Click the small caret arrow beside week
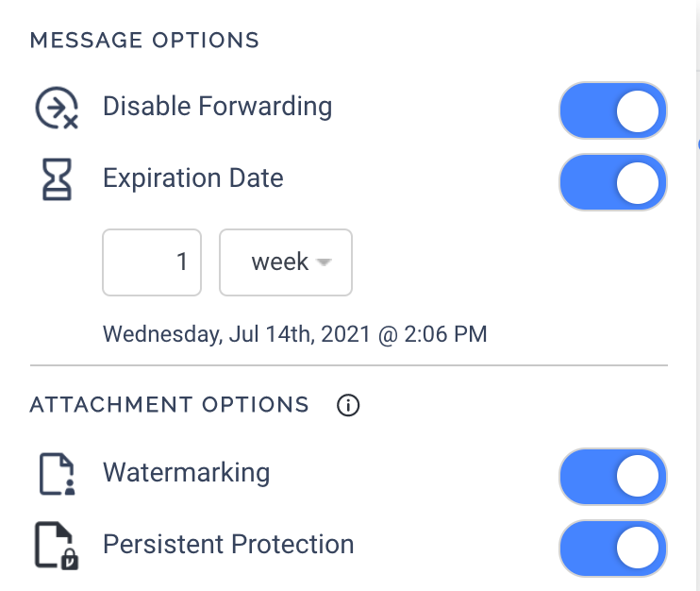700x591 pixels. [x=325, y=263]
